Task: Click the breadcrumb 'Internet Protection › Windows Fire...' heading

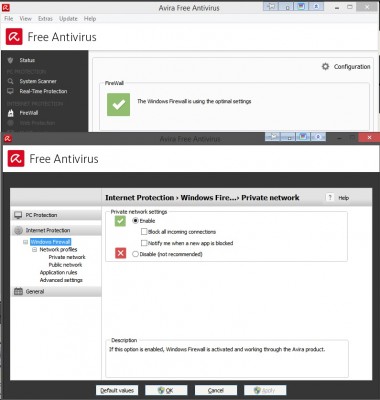Action: click(x=202, y=198)
